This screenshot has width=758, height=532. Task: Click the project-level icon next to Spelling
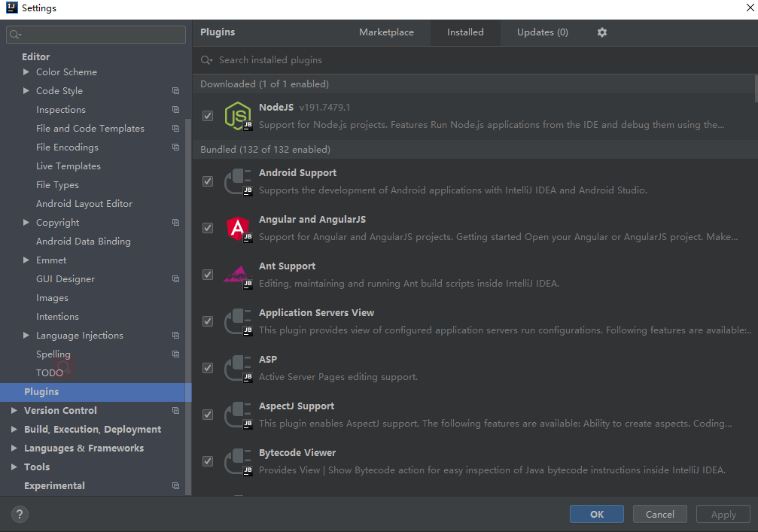click(176, 354)
